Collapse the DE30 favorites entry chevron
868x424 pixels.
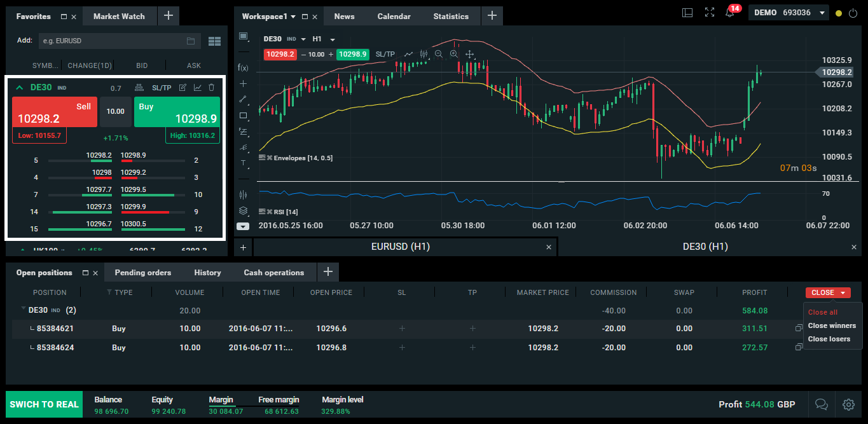(x=19, y=88)
